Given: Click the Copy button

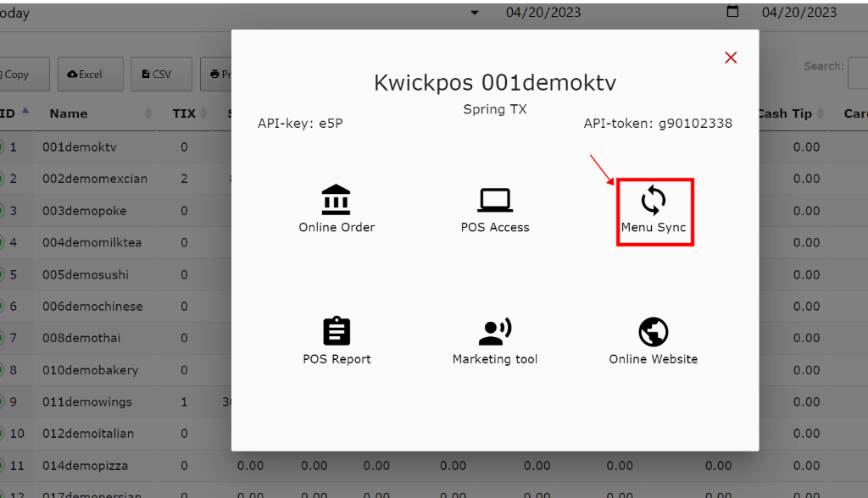Looking at the screenshot, I should coord(25,75).
